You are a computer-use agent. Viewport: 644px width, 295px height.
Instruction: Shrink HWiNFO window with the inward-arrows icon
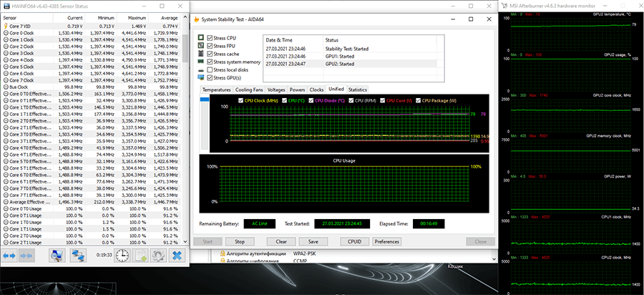click(26, 255)
